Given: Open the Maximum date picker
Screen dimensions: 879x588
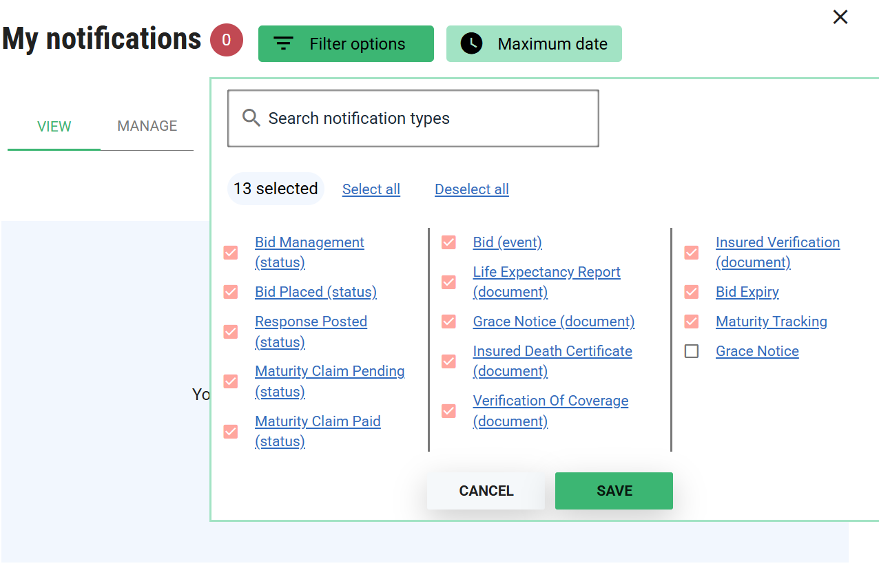Looking at the screenshot, I should coord(534,44).
